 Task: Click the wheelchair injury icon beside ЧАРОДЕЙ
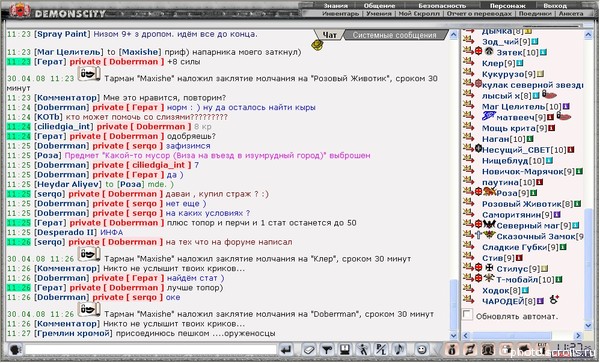tap(554, 300)
